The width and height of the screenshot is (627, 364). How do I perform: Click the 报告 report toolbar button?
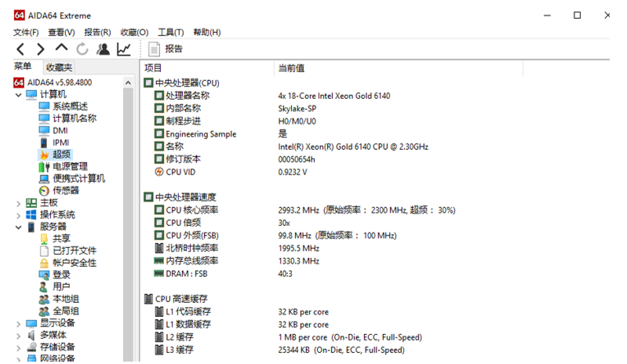(x=166, y=49)
